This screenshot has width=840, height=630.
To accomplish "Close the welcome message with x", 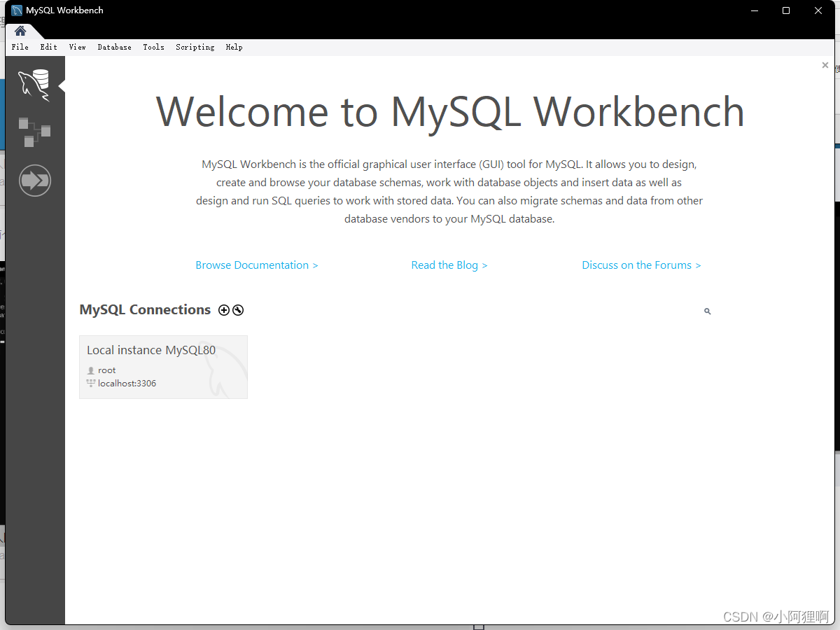I will [825, 65].
